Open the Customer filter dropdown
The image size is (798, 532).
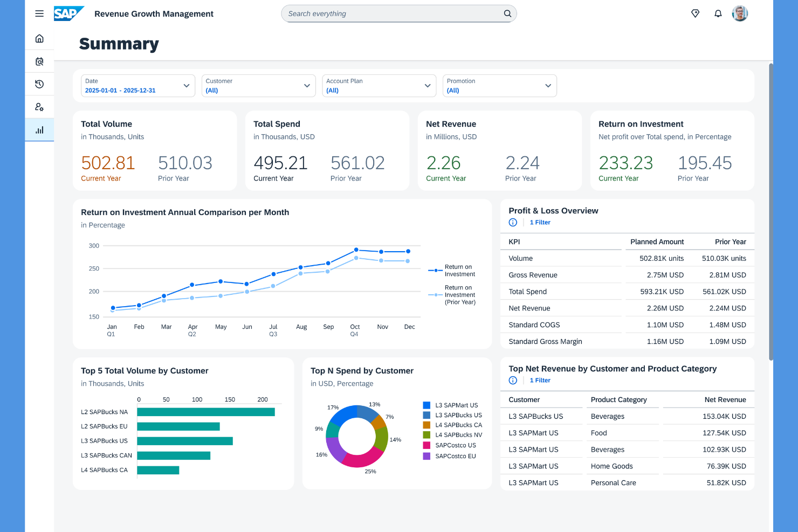point(259,86)
